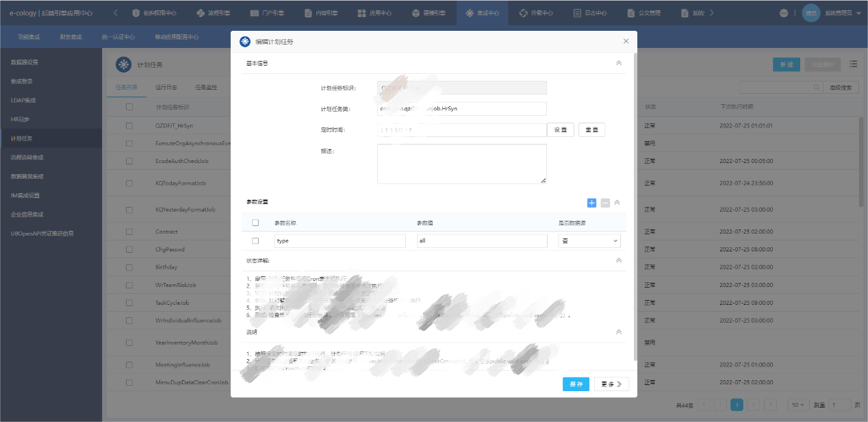Check the type parameter row checkbox
This screenshot has height=422, width=868.
tap(255, 241)
